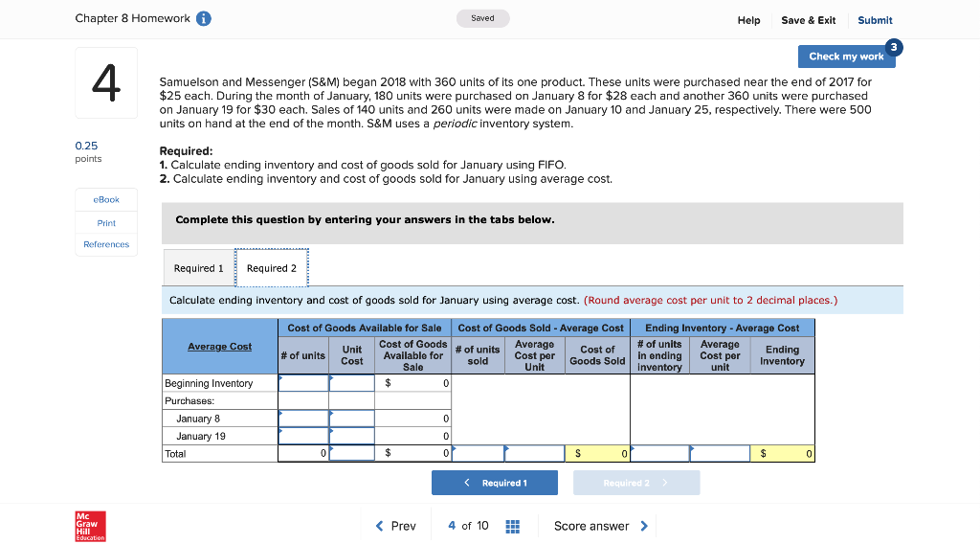
Task: Go to the previous question with Prev
Action: [x=395, y=527]
